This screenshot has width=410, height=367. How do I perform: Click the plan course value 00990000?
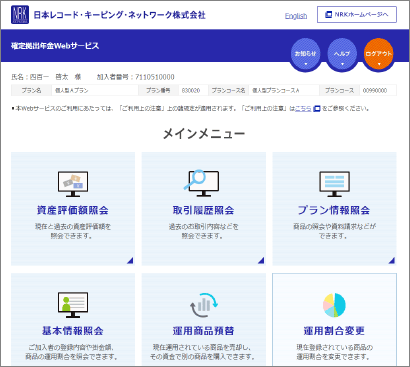pyautogui.click(x=375, y=90)
